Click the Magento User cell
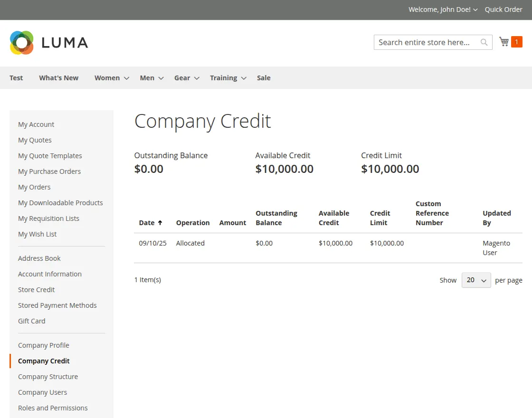Viewport: 532px width, 418px height. tap(496, 248)
